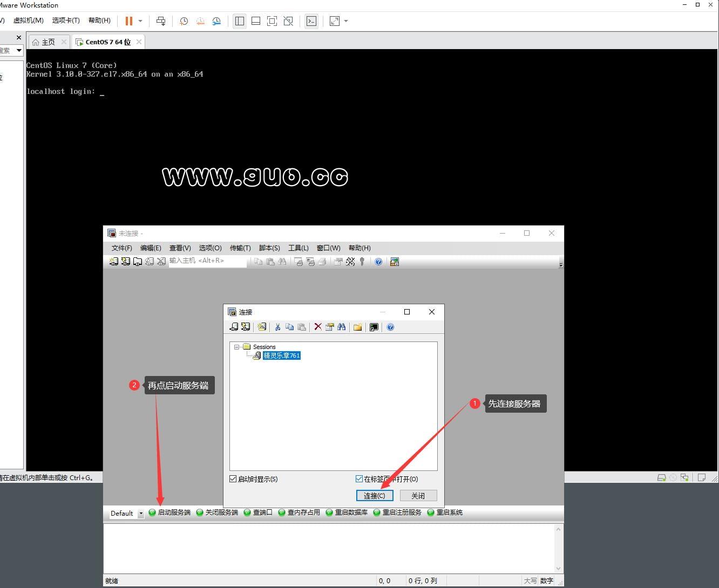Click Connect in Tab icon in SecureCRT toolbar
This screenshot has width=719, height=588.
pos(137,262)
